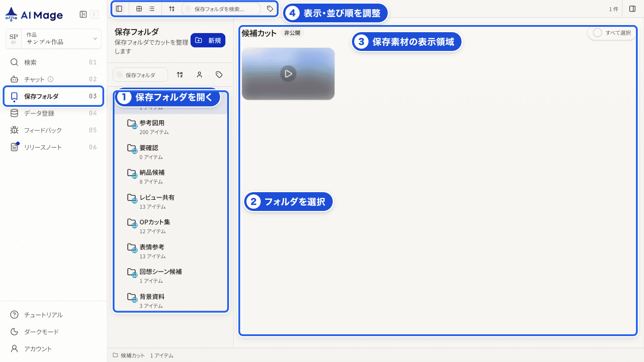
Task: Click the 保存フォルダ filter field in folder panel
Action: [x=140, y=75]
